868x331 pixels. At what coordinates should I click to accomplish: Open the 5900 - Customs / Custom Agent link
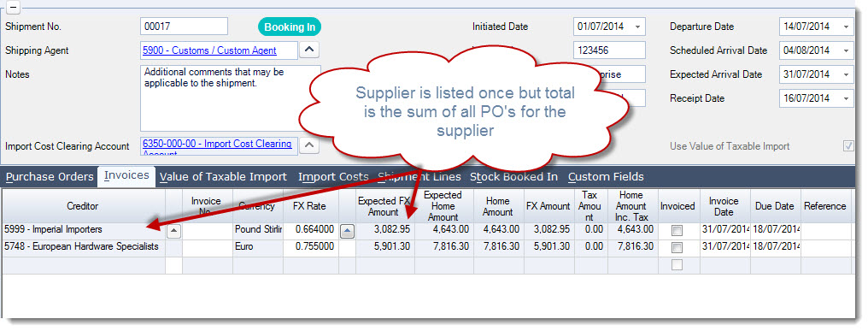pos(209,50)
